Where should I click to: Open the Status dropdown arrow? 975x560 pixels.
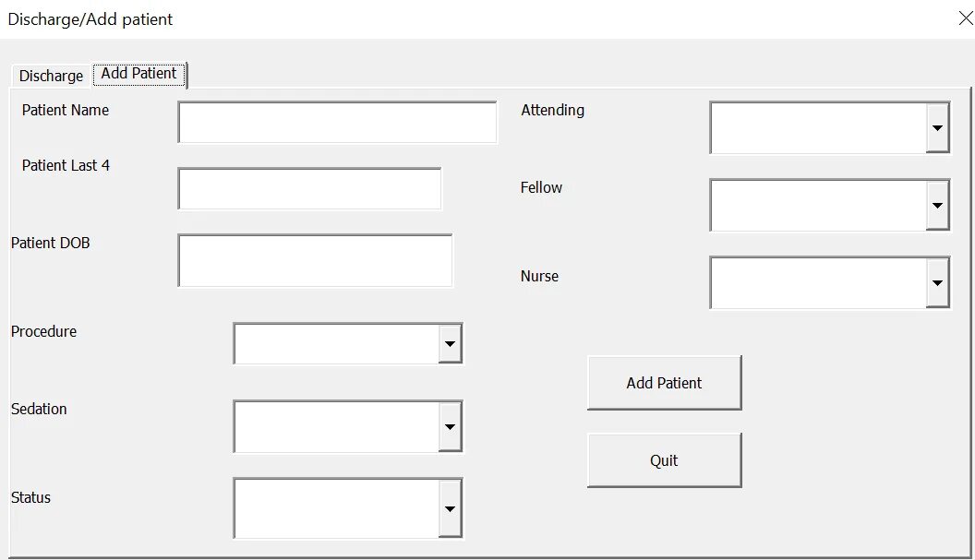(x=450, y=508)
